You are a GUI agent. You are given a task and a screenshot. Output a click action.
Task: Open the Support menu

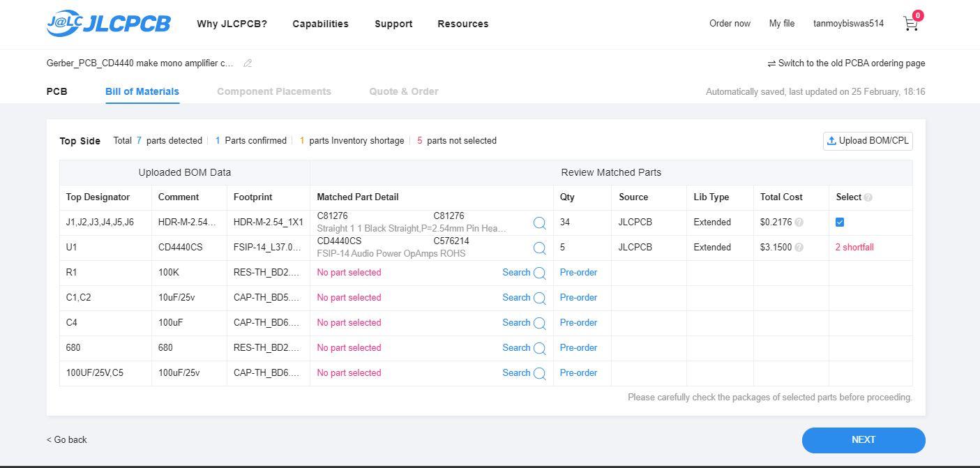click(393, 24)
